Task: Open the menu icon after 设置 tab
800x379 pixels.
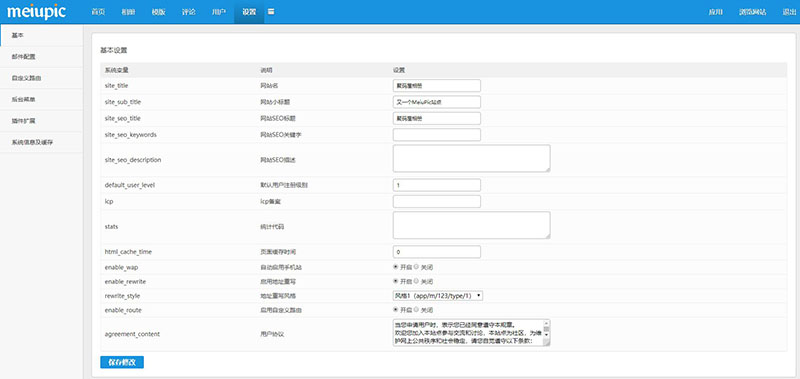Action: pyautogui.click(x=271, y=12)
